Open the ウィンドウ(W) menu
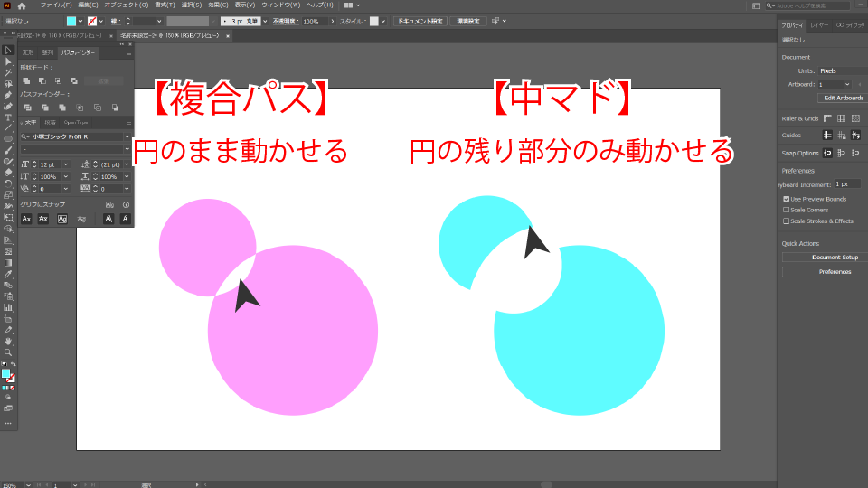Image resolution: width=868 pixels, height=488 pixels. tap(280, 5)
